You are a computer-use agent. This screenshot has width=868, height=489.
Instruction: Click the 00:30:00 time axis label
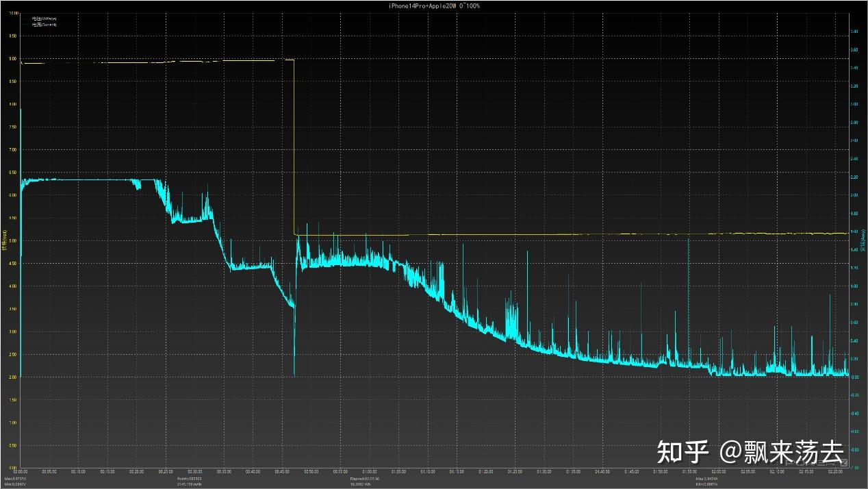pyautogui.click(x=195, y=471)
